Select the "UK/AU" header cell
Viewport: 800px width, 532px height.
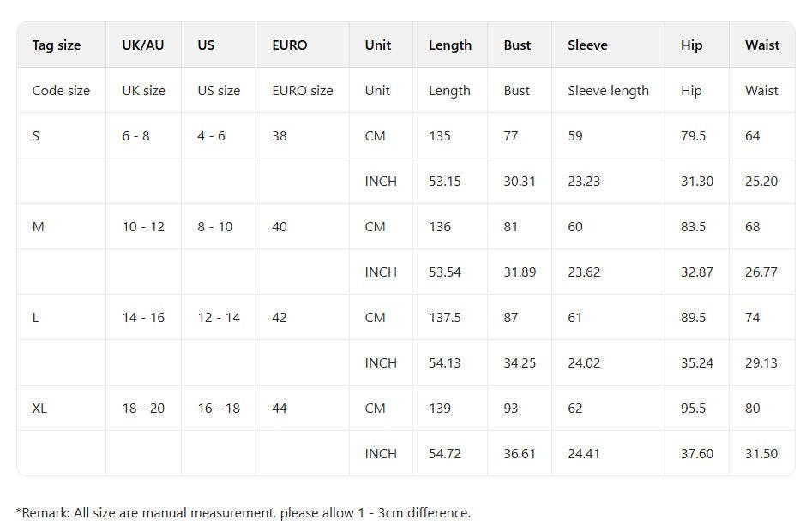[x=143, y=45]
